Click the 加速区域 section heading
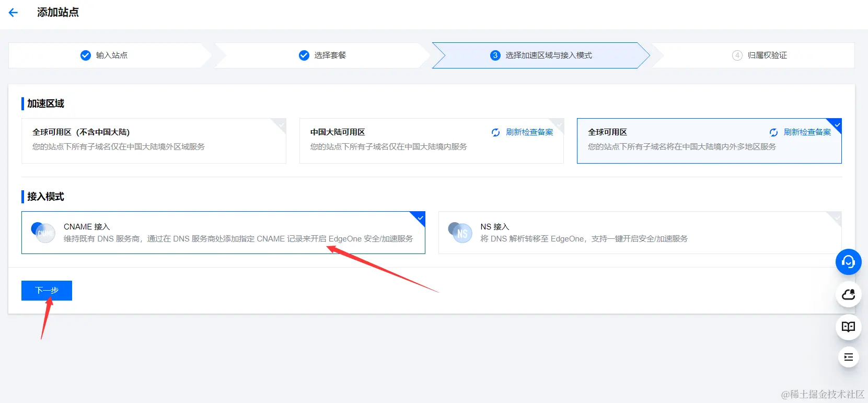Viewport: 868px width, 403px height. [45, 103]
